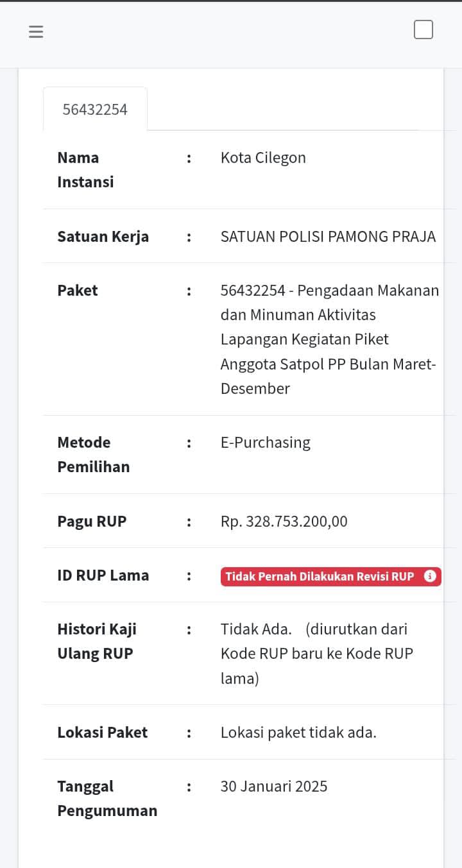Click the Paket description starting with 56432254
Viewport: 462px width, 868px height.
tap(329, 339)
